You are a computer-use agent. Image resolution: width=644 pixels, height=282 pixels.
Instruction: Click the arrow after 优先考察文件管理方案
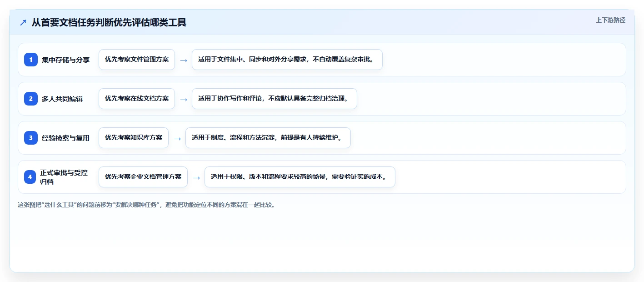tap(183, 60)
